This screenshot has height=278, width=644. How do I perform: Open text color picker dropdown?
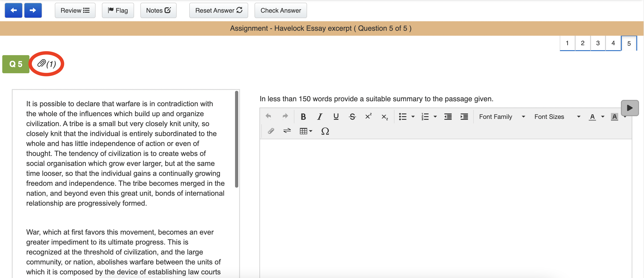tap(603, 117)
